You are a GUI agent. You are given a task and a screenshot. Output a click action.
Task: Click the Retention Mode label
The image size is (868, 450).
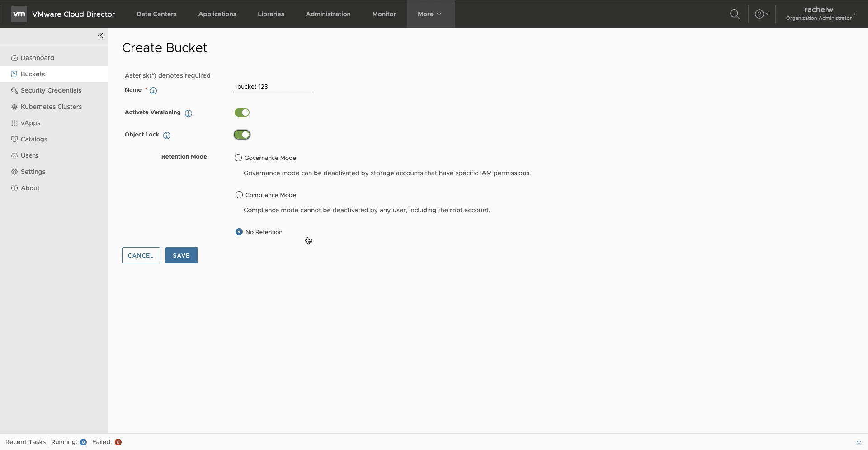[x=184, y=157]
